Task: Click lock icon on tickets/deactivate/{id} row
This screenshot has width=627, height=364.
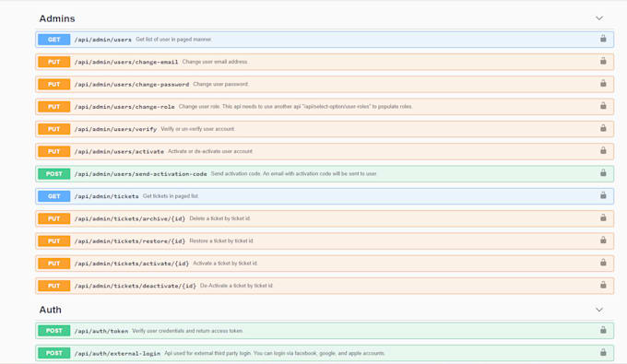Action: [x=603, y=285]
